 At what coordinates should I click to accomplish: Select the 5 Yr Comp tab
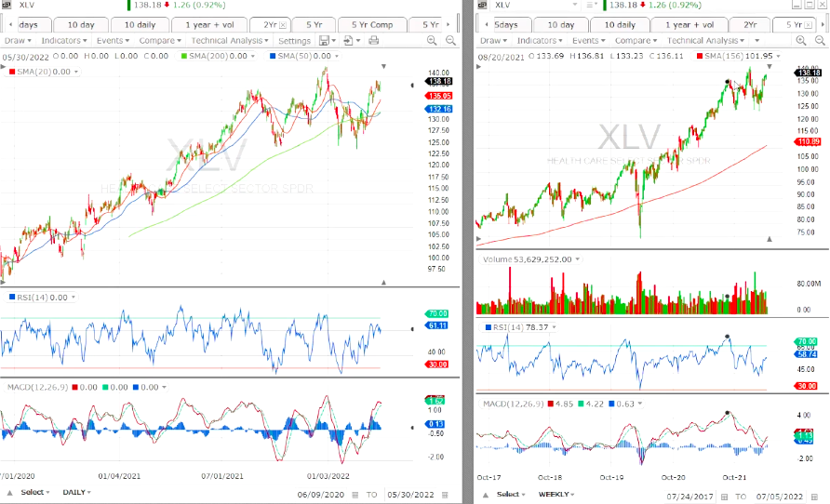pos(372,25)
